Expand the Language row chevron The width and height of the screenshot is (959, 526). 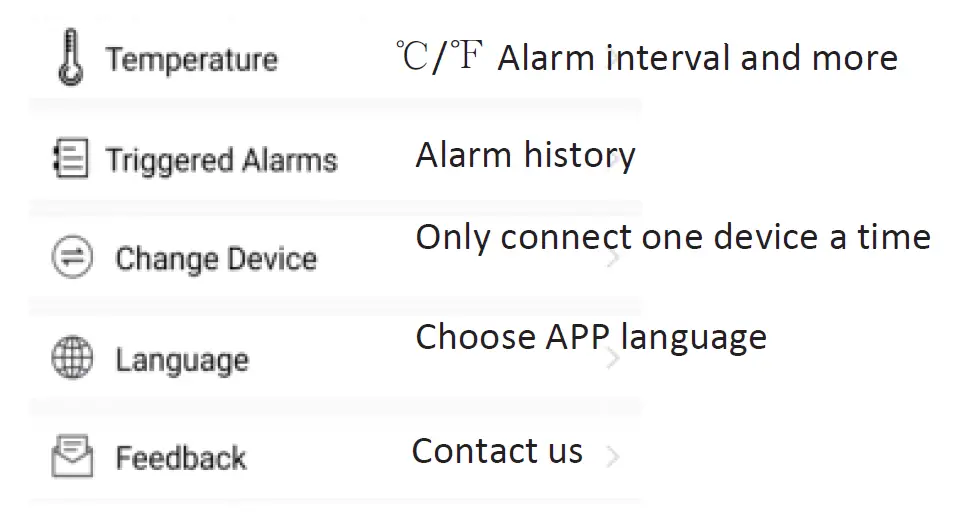[x=613, y=358]
